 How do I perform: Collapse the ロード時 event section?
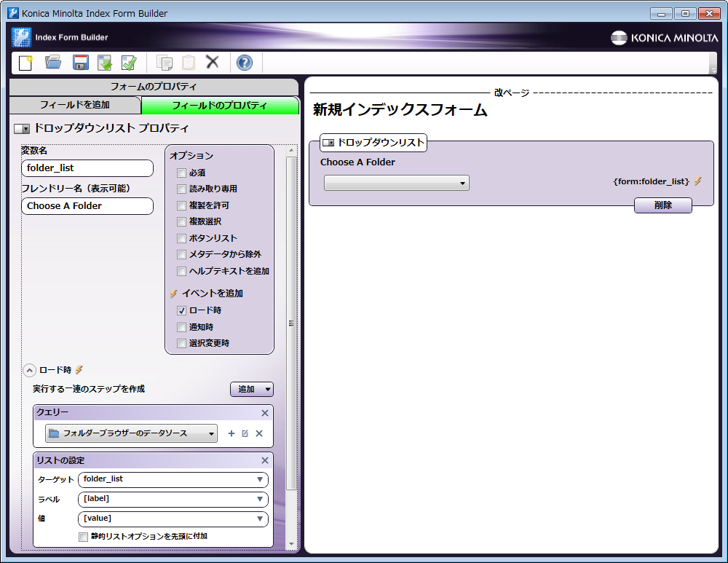[29, 370]
